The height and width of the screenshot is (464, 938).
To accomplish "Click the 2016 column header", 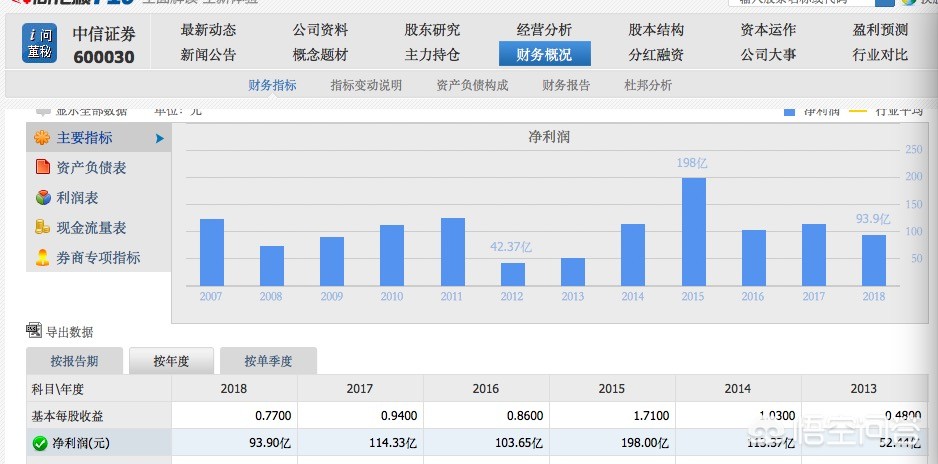I will (486, 389).
